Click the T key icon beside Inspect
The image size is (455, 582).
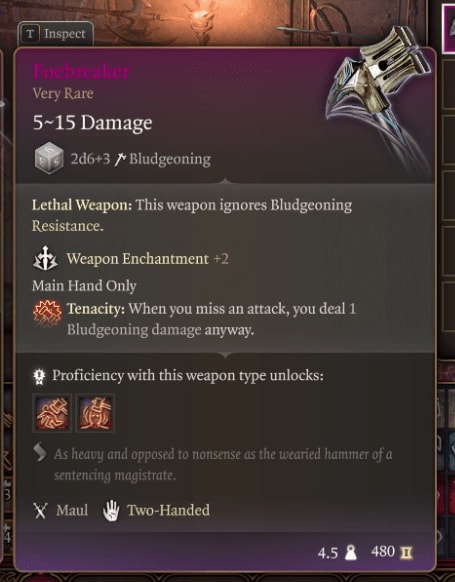click(x=30, y=35)
